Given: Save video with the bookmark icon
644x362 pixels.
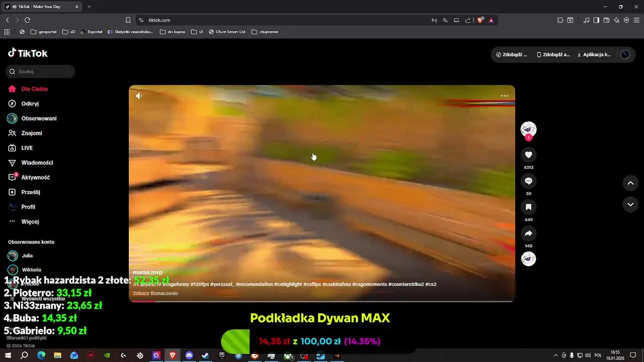Looking at the screenshot, I should (x=528, y=207).
